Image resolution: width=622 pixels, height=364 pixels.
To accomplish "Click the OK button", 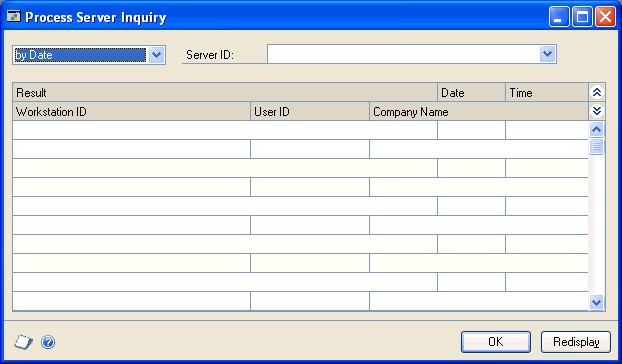I will (495, 342).
